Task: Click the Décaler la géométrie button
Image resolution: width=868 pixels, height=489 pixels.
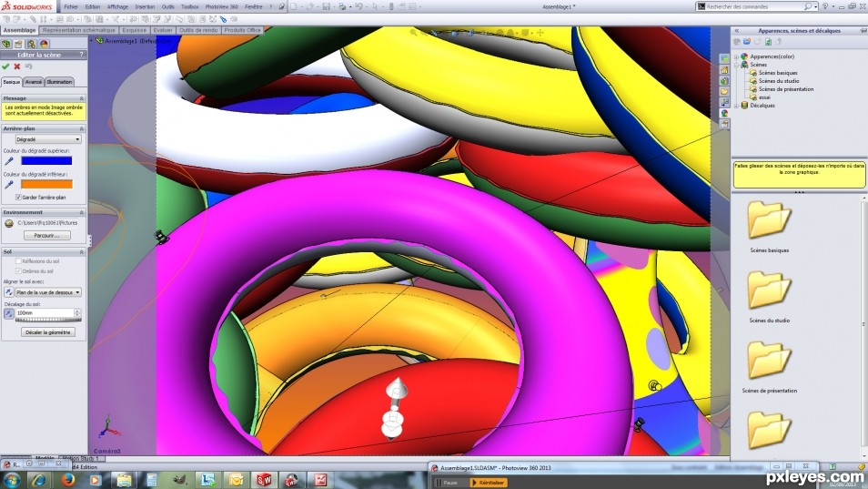Action: point(48,332)
